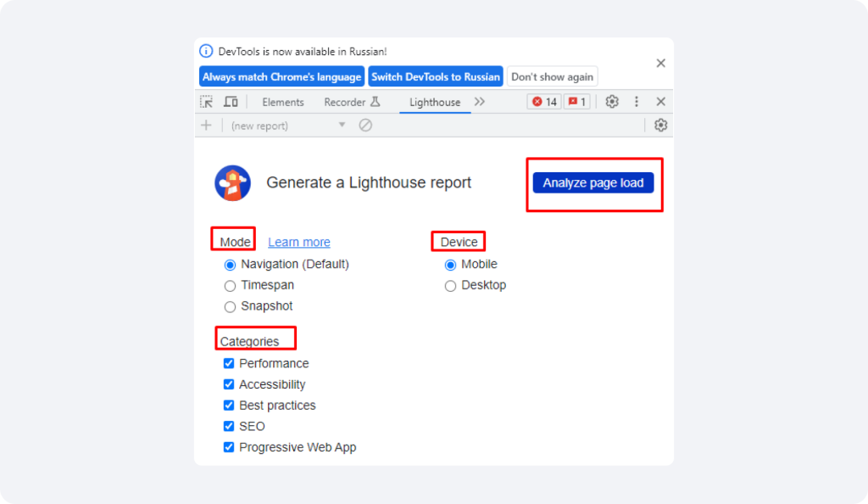Viewport: 868px width, 504px height.
Task: Open DevTools settings gear in tab bar
Action: [x=612, y=102]
